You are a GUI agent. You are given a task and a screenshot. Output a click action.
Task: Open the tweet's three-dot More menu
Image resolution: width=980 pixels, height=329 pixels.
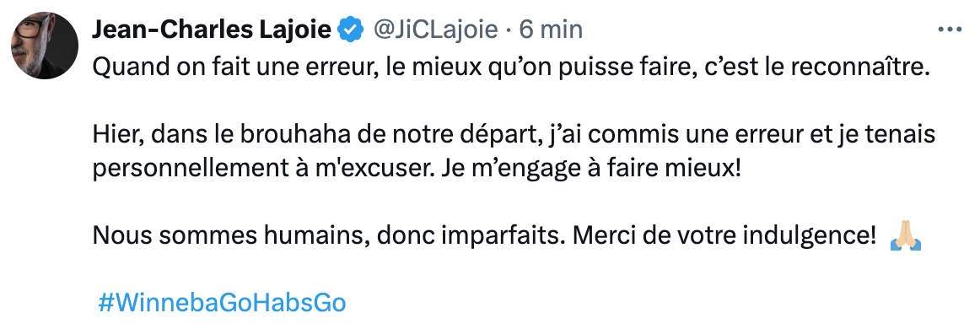(x=950, y=30)
